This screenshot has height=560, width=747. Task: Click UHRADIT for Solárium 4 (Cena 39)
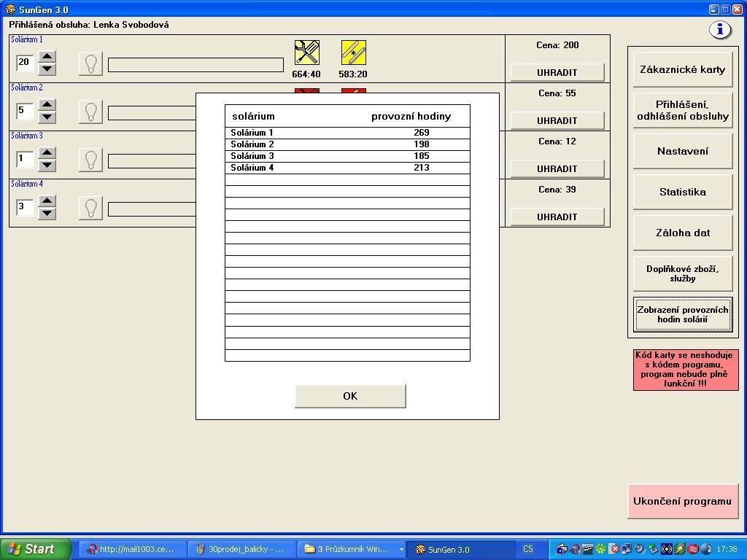(x=557, y=217)
